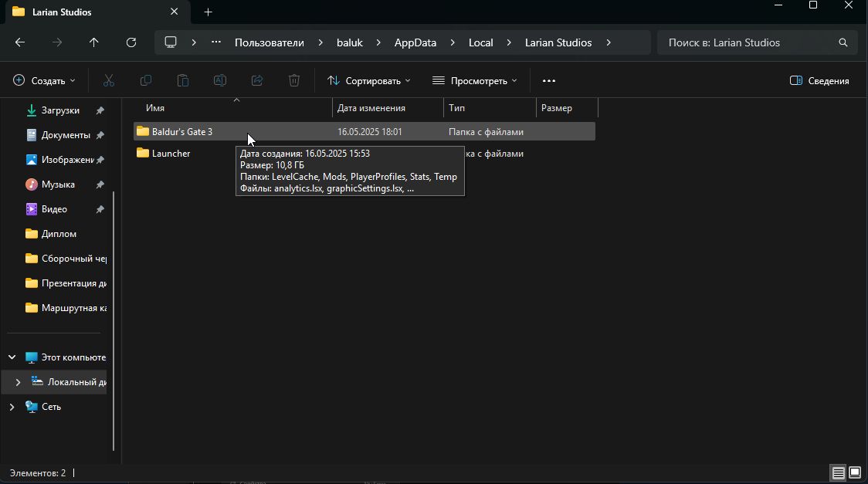Collapse Этот компьютер tree node
Screen dimensions: 868x484
(x=12, y=357)
